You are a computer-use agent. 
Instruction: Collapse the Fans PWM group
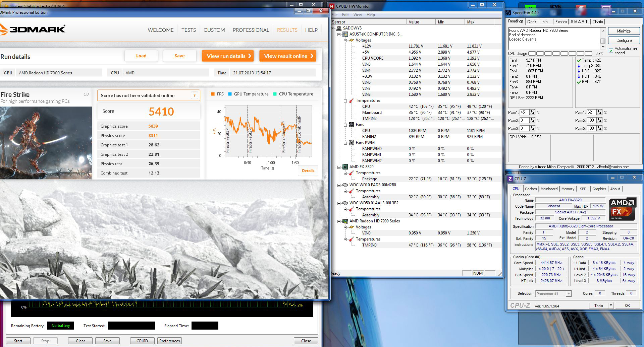(345, 143)
